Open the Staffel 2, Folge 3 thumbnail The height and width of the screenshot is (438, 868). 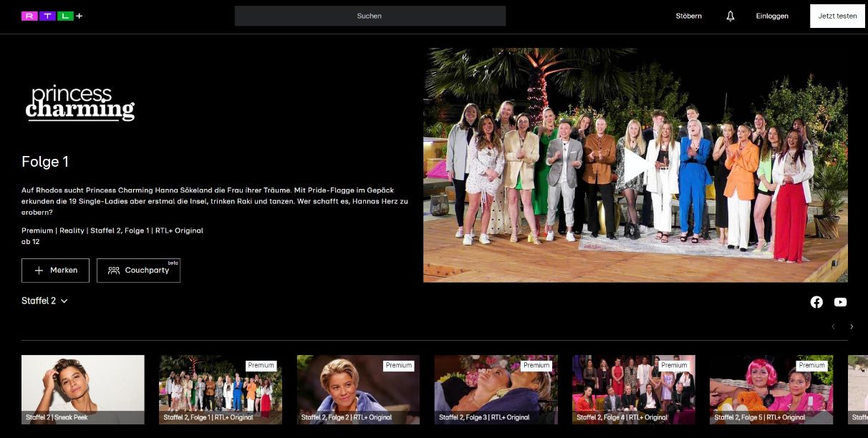(496, 389)
